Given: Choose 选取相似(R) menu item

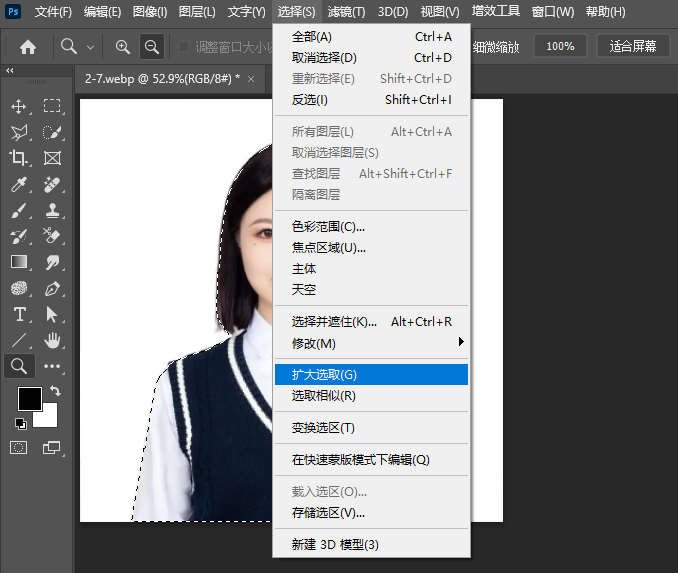Looking at the screenshot, I should [x=371, y=396].
